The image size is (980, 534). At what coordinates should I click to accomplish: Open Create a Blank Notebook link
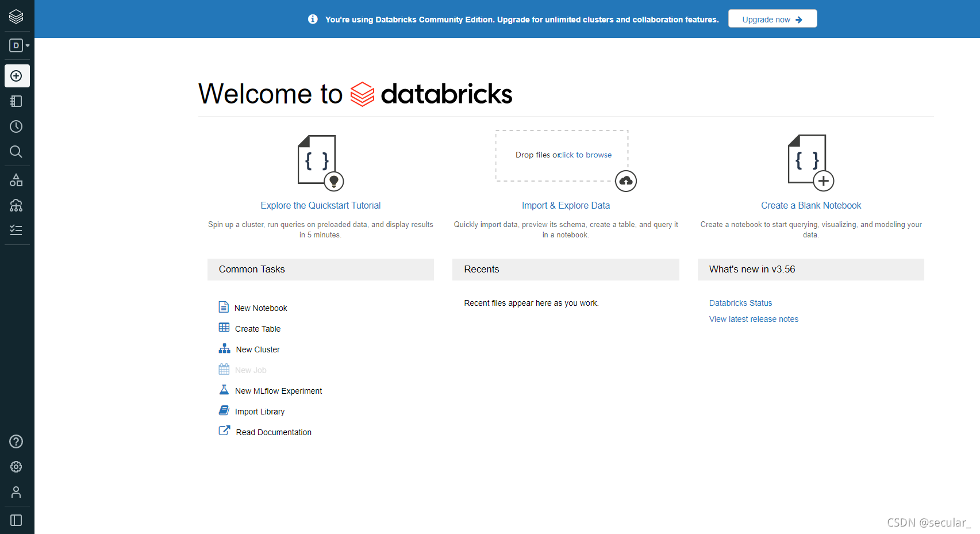(811, 205)
